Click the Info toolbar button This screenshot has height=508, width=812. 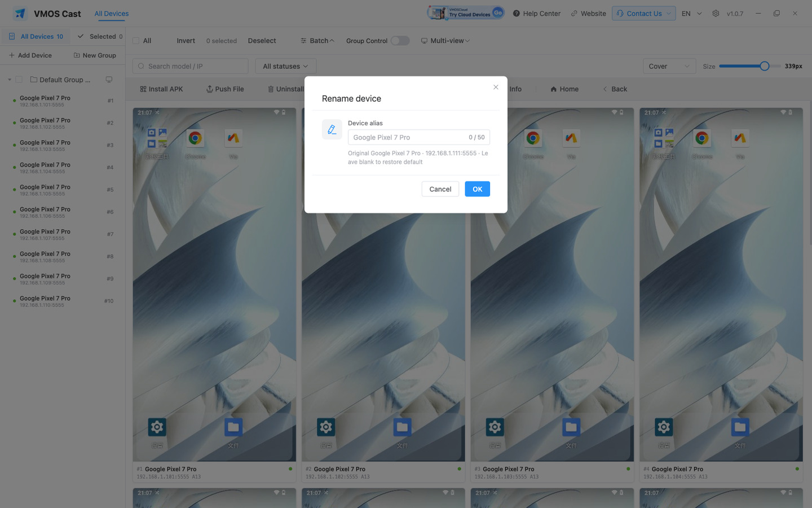tap(515, 89)
